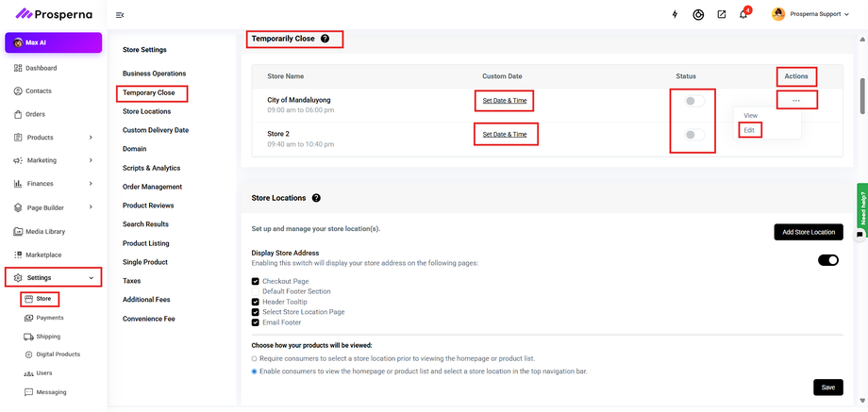868x412 pixels.
Task: Open Prosperna Support account dropdown
Action: tap(811, 14)
